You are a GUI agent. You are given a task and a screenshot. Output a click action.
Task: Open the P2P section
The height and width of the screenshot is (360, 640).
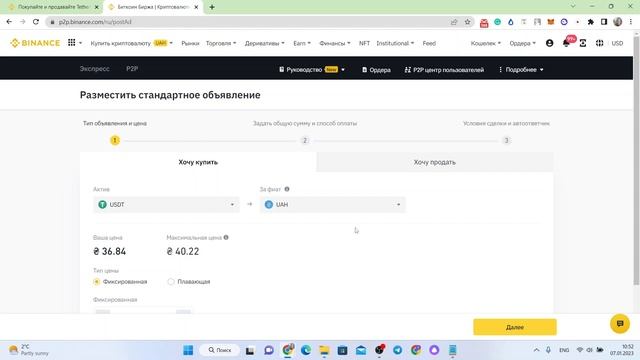[132, 69]
